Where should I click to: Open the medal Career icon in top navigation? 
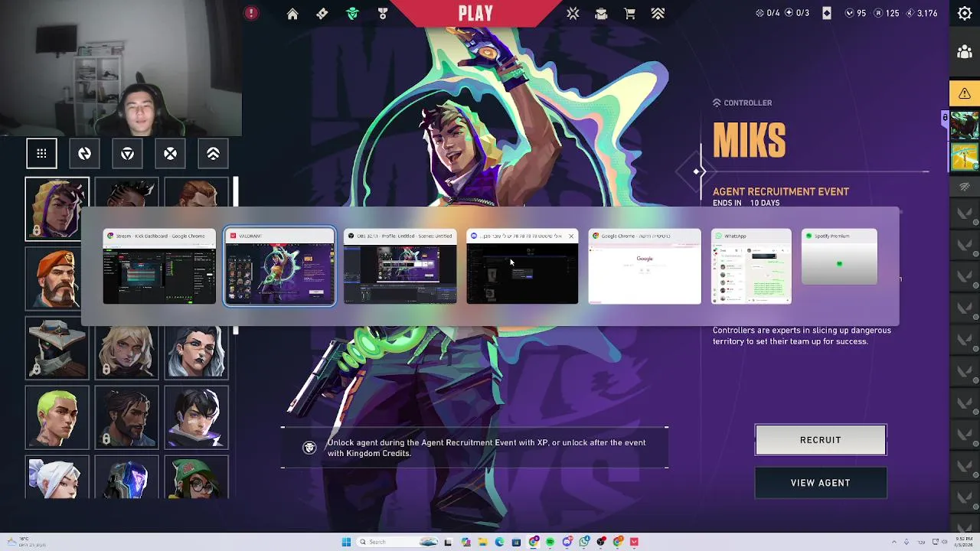click(383, 14)
